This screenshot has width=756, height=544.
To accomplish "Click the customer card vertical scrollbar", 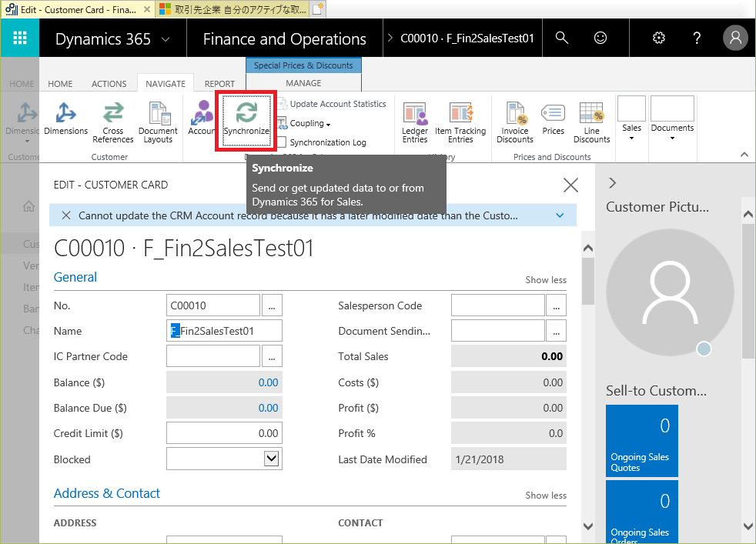I will (x=587, y=282).
